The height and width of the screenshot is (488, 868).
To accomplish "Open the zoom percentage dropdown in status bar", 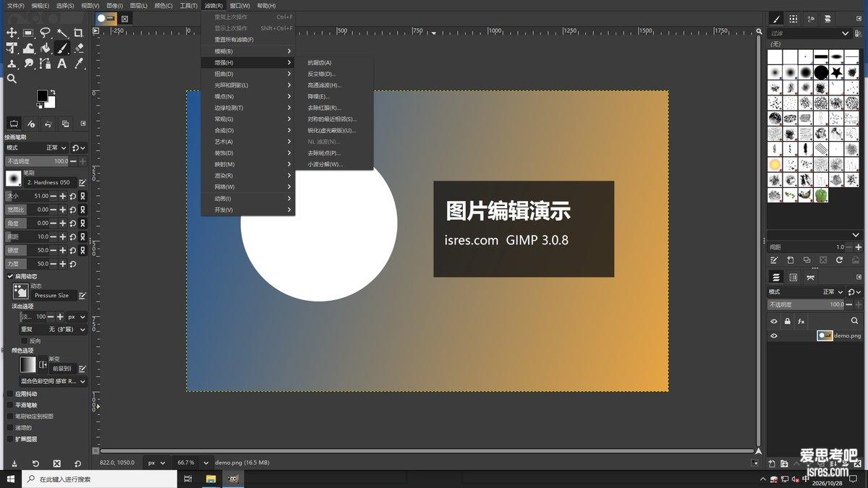I will (206, 463).
